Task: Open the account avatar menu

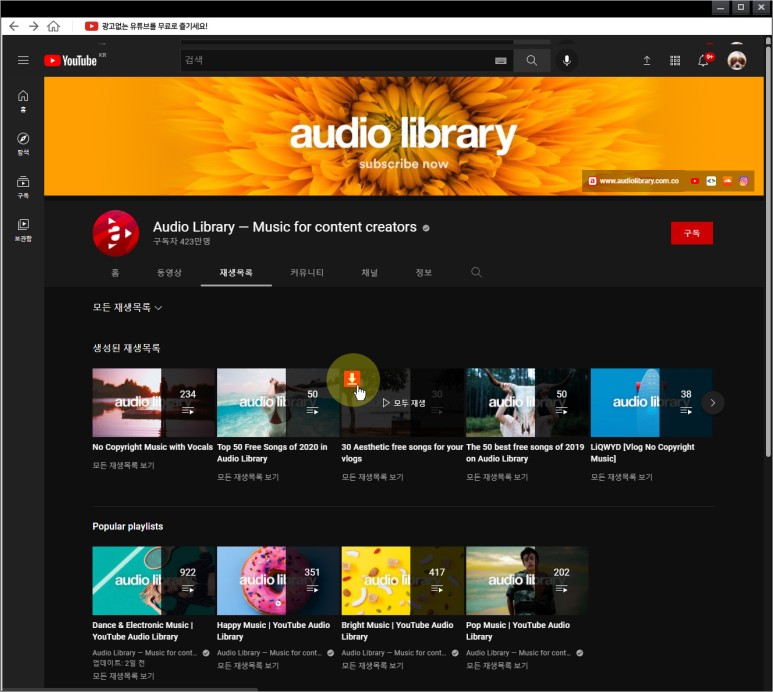Action: pyautogui.click(x=737, y=61)
